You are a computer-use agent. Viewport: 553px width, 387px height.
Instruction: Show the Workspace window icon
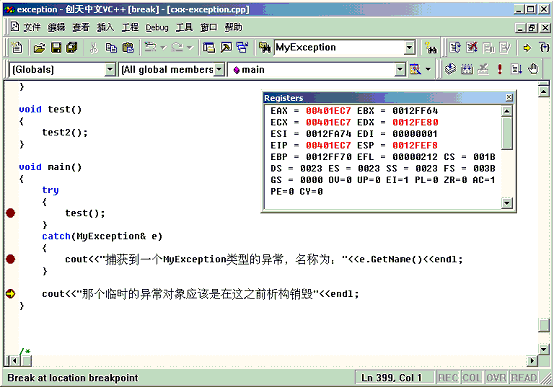[209, 48]
